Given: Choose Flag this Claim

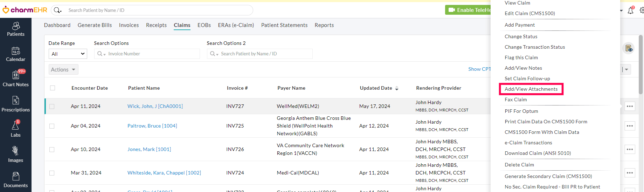Looking at the screenshot, I should tap(521, 57).
